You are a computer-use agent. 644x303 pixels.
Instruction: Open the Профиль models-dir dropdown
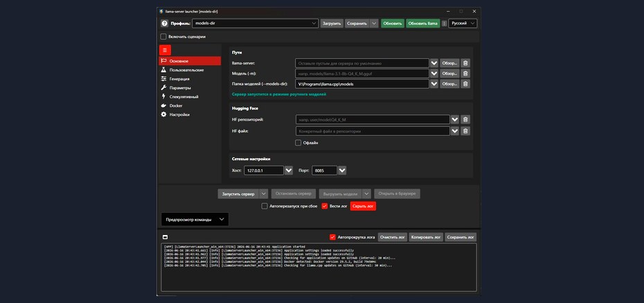pyautogui.click(x=255, y=24)
